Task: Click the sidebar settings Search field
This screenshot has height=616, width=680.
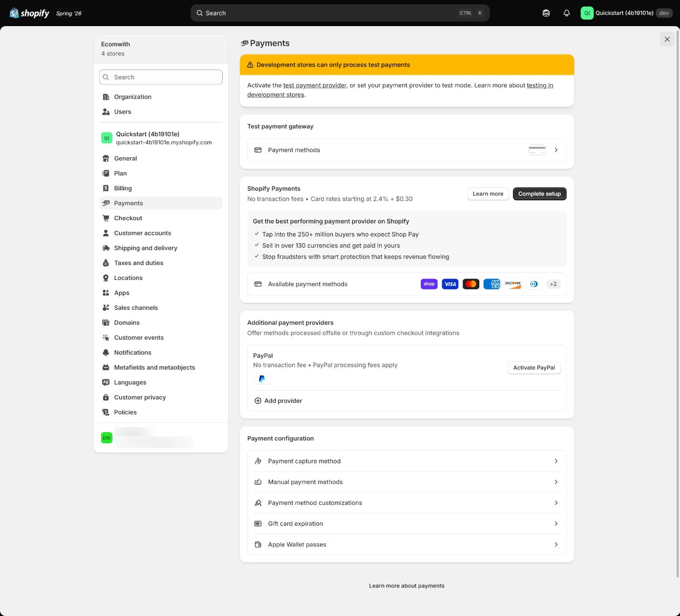Action: point(161,77)
